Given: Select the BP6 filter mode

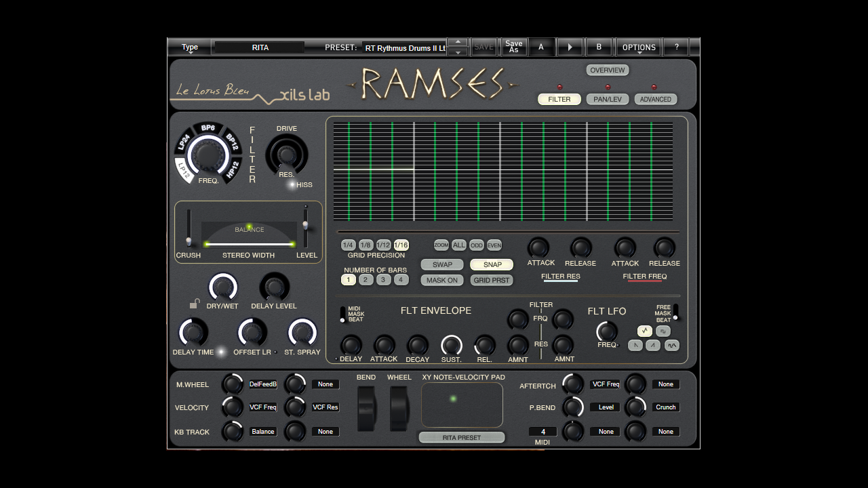Looking at the screenshot, I should pyautogui.click(x=208, y=127).
